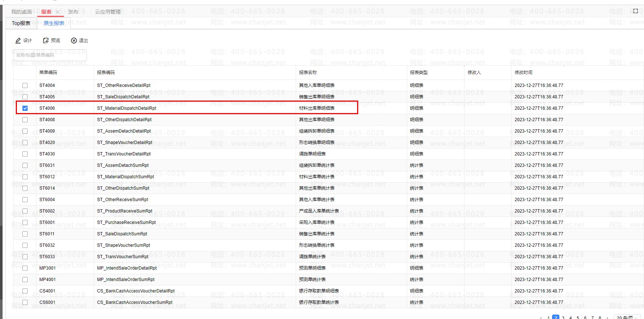This screenshot has width=644, height=319.
Task: Click the 预览 (Preview) button
Action: [x=51, y=41]
